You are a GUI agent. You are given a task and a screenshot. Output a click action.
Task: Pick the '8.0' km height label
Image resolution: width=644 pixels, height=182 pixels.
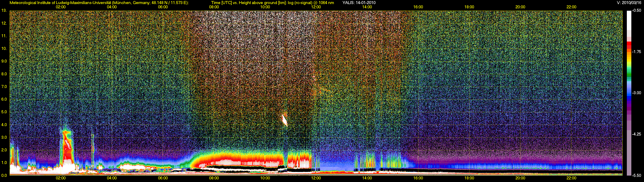[x=4, y=74]
